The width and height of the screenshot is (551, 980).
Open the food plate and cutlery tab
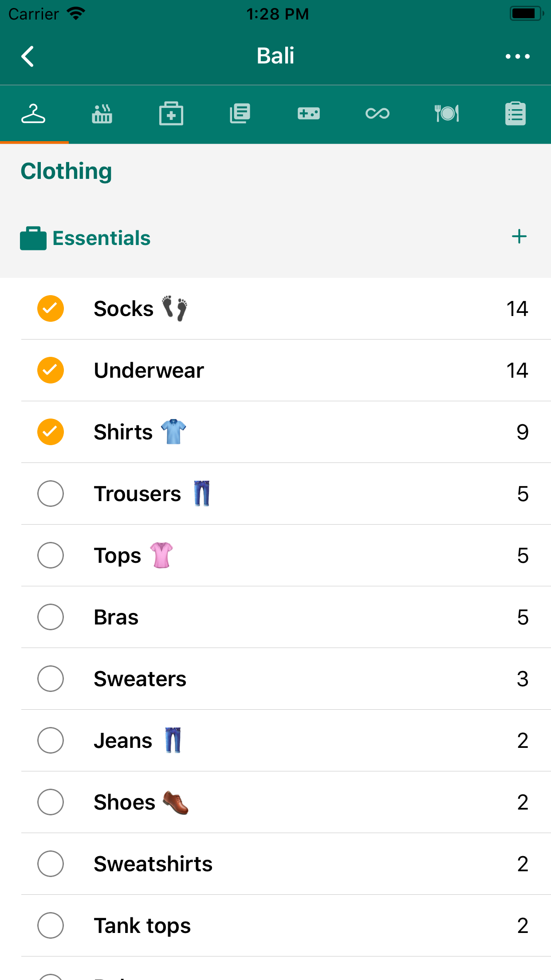[x=446, y=114]
